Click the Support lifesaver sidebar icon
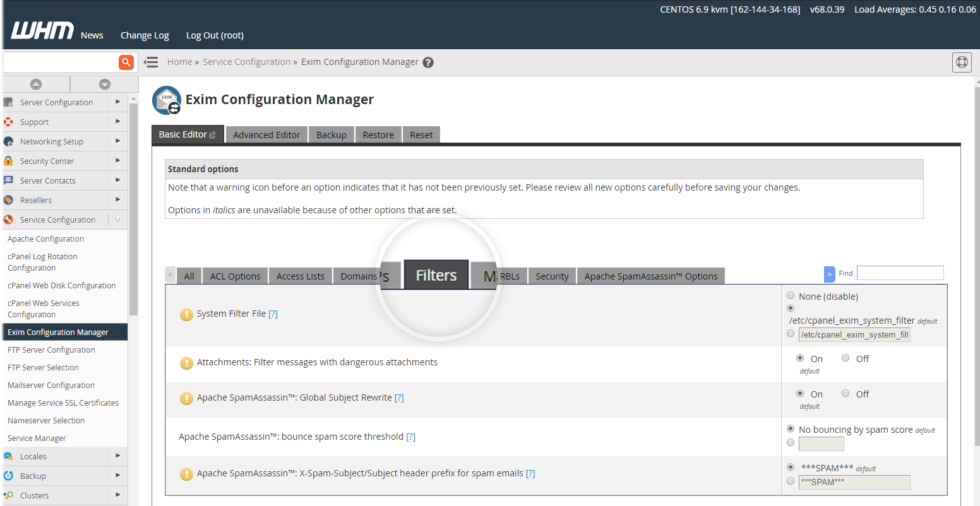This screenshot has height=506, width=980. (x=8, y=122)
